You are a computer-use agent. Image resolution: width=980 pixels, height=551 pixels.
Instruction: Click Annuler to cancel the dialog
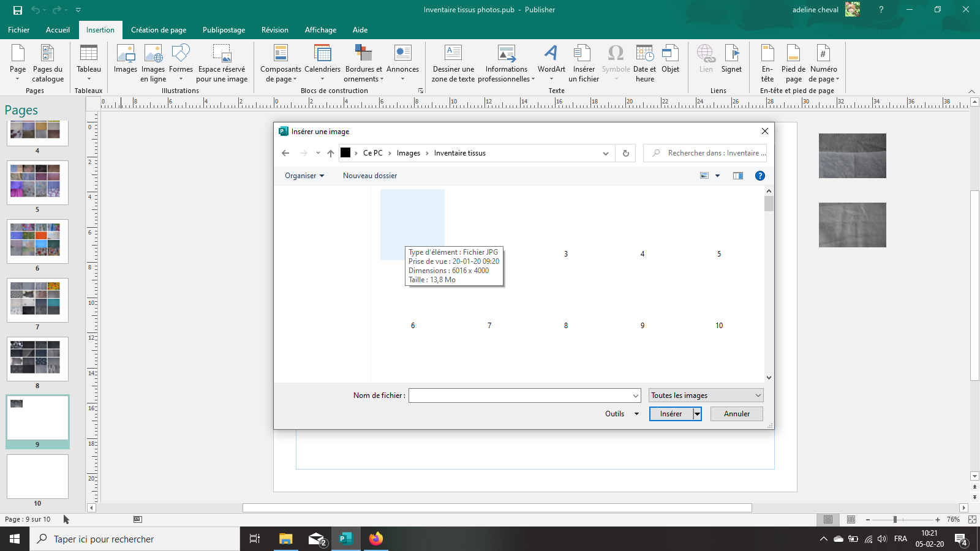[737, 414]
